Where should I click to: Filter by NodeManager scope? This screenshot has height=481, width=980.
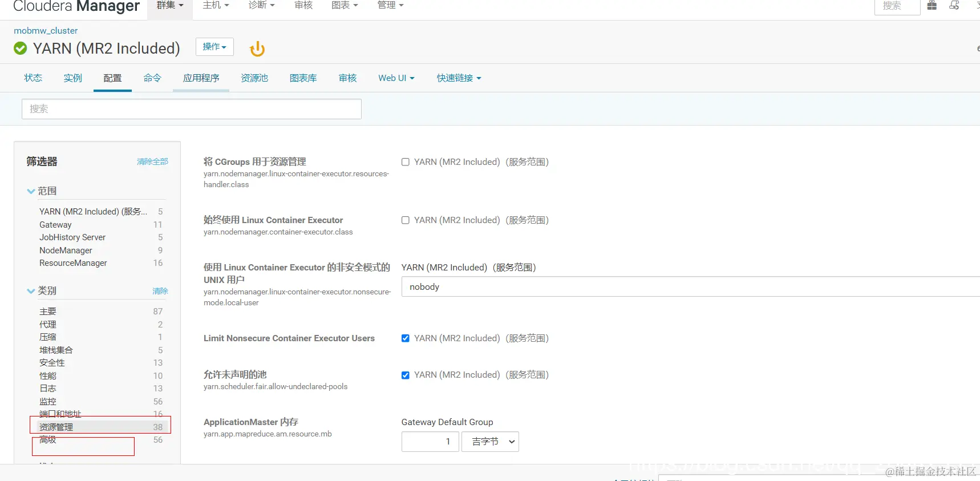click(100, 250)
